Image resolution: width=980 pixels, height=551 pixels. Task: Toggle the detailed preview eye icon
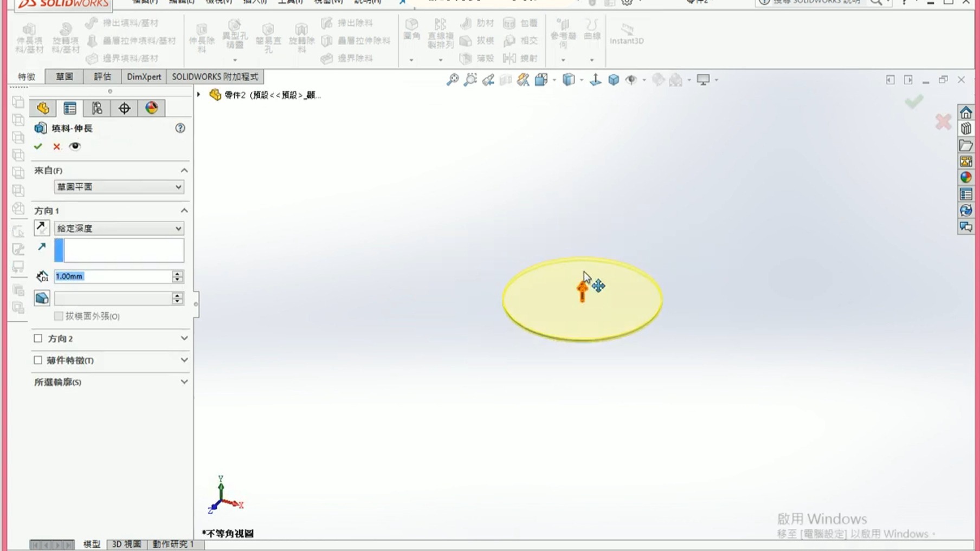[75, 146]
